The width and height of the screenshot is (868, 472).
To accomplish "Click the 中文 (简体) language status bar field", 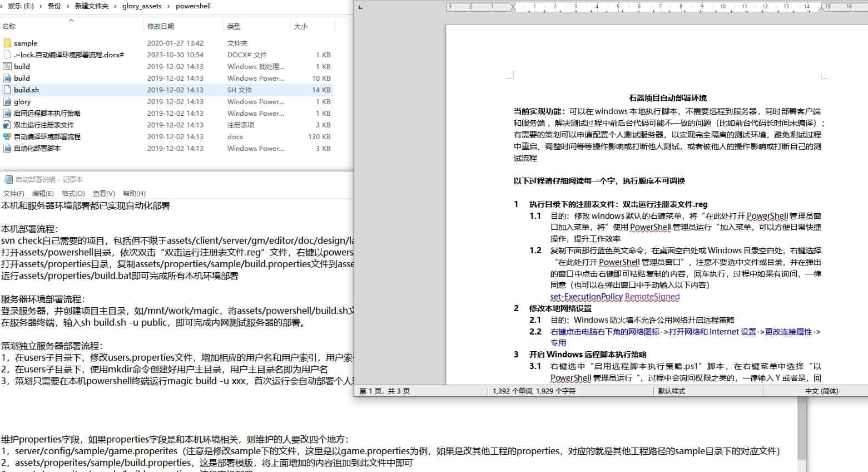I will pos(821,391).
